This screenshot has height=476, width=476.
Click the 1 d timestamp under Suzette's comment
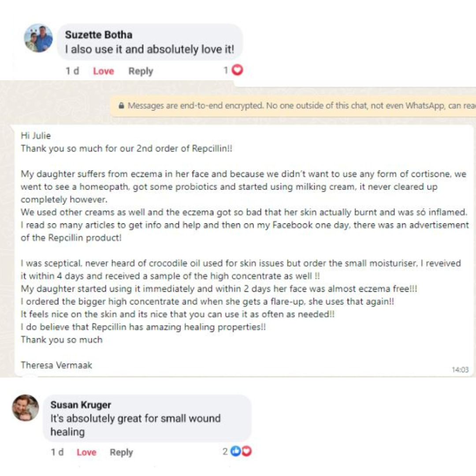pyautogui.click(x=72, y=71)
